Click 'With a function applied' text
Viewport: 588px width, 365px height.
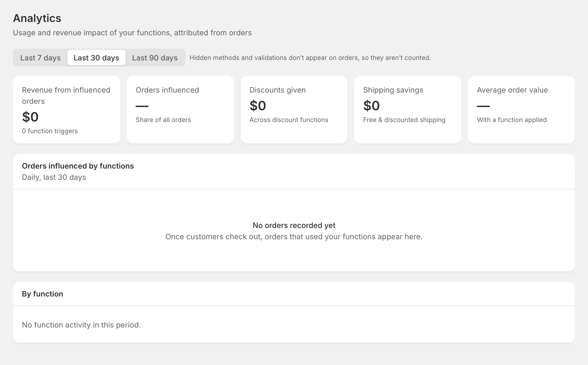[x=512, y=120]
